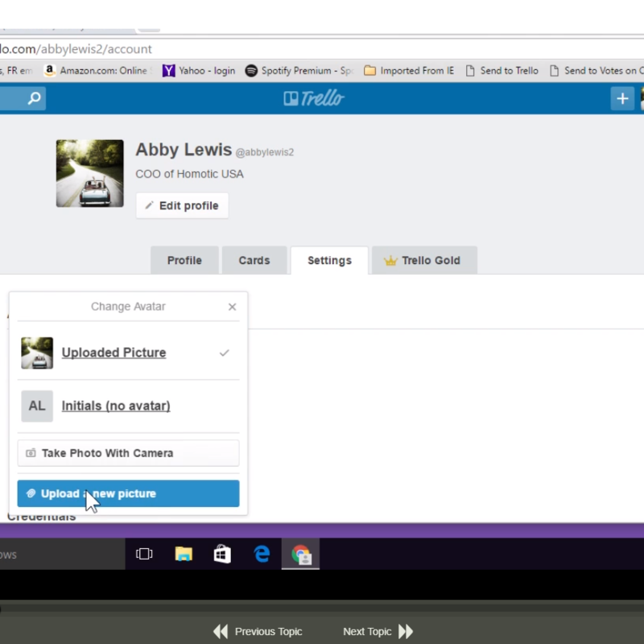
Task: Open Task View on taskbar
Action: pos(144,554)
